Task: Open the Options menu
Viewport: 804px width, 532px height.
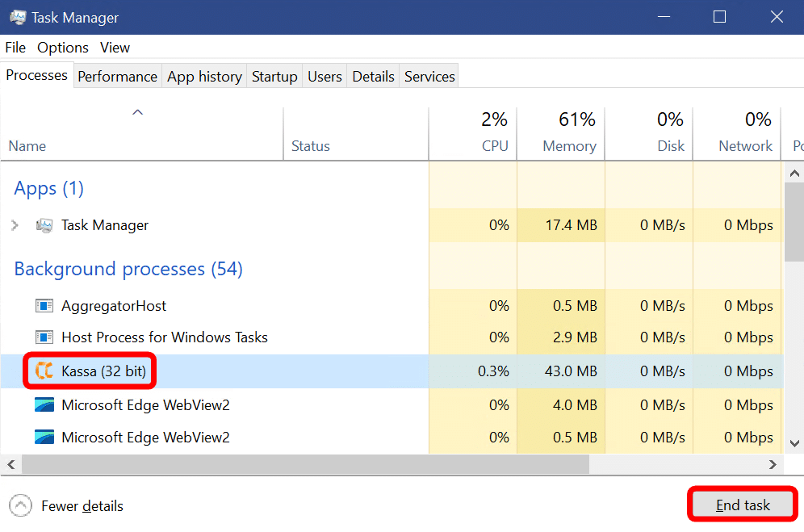Action: [x=63, y=48]
